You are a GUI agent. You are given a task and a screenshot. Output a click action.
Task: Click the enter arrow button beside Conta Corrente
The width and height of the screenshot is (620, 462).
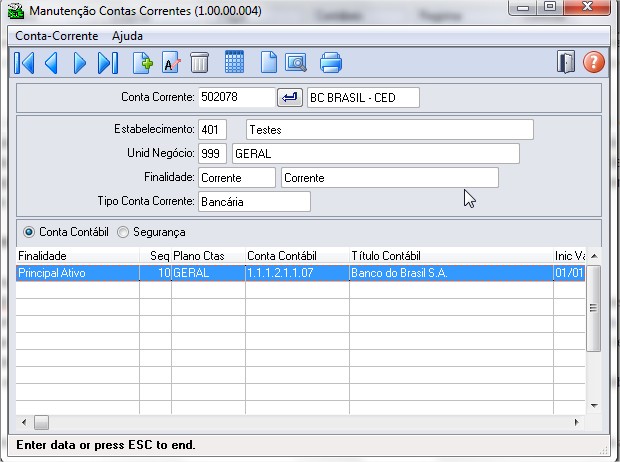pos(290,97)
